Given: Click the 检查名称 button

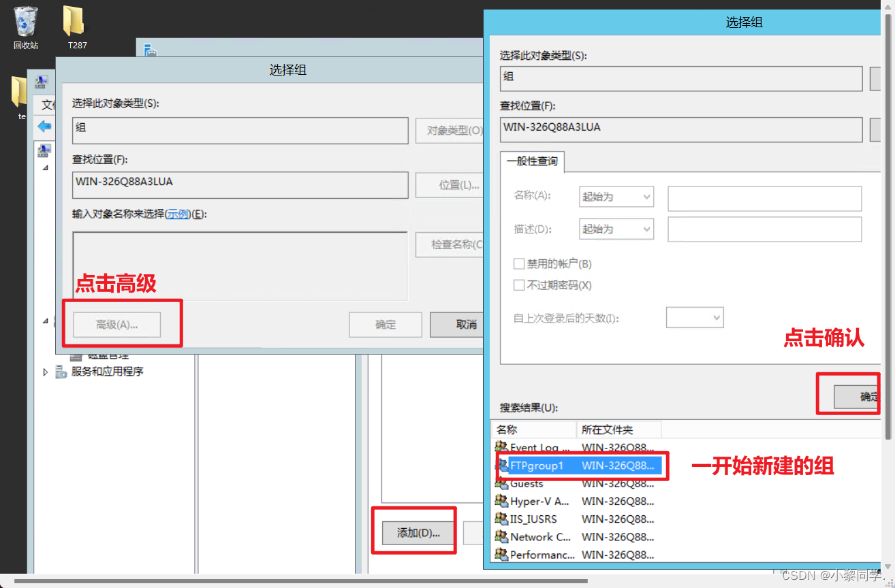Looking at the screenshot, I should (450, 244).
